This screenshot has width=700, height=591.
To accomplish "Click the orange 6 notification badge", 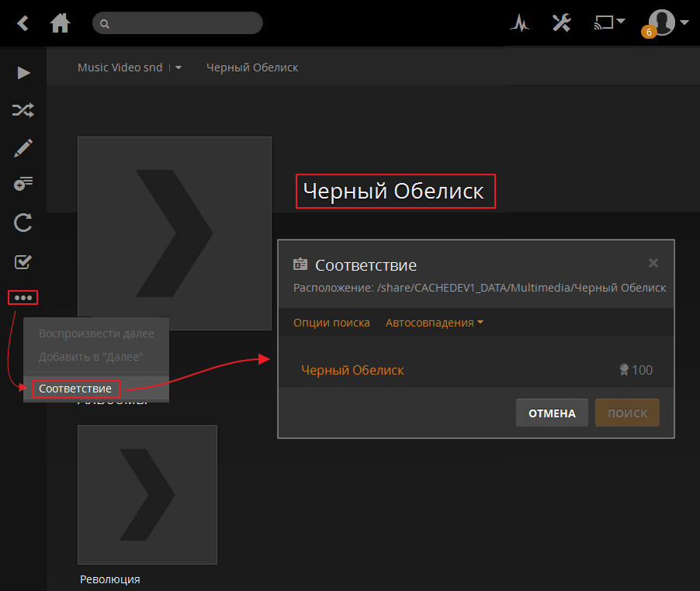I will (649, 32).
